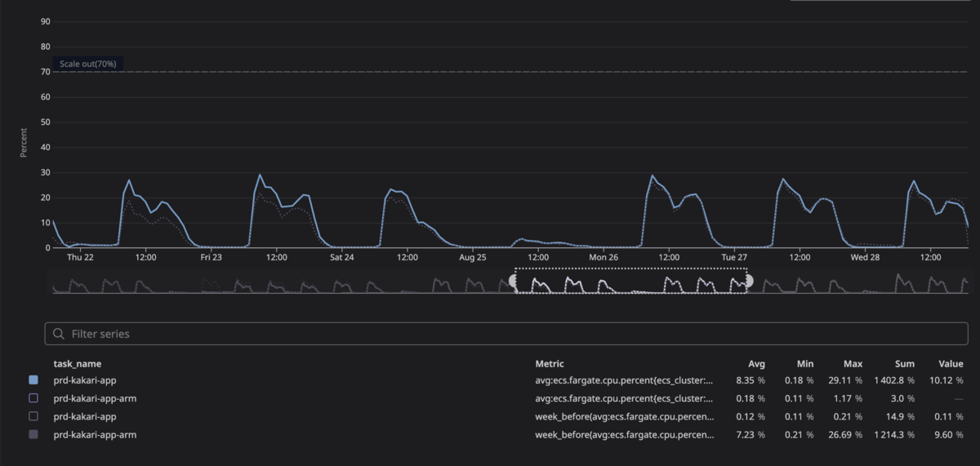Sort the table by Max column
The image size is (980, 466).
(x=853, y=364)
